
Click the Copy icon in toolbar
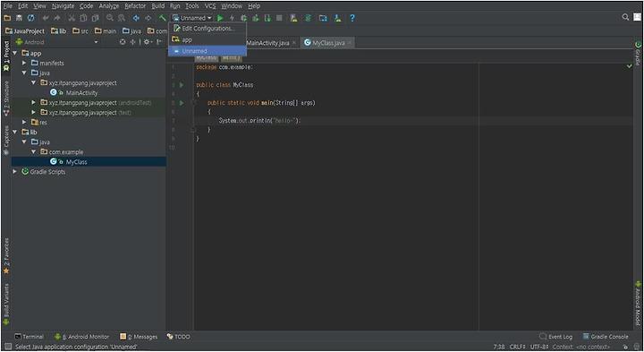click(x=83, y=18)
